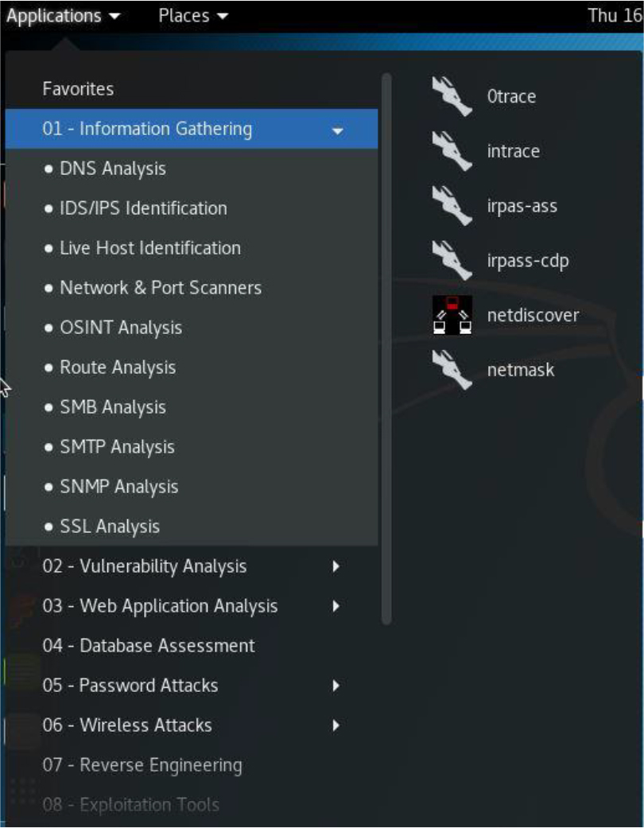Viewport: 644px width, 828px height.
Task: Click the irpas-ass tool icon
Action: (x=452, y=206)
